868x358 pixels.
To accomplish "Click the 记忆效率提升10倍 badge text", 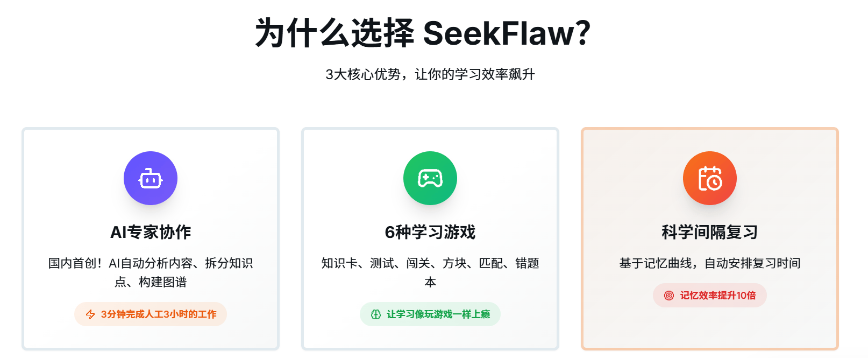I will (x=718, y=296).
